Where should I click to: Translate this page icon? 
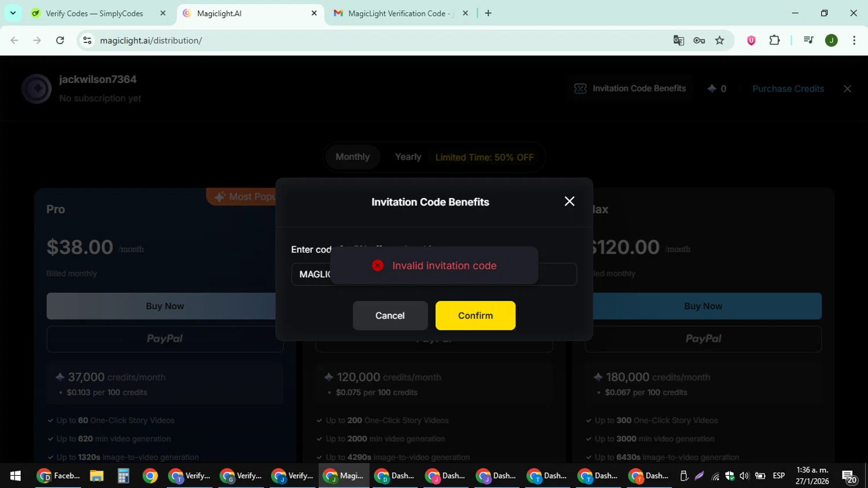679,41
